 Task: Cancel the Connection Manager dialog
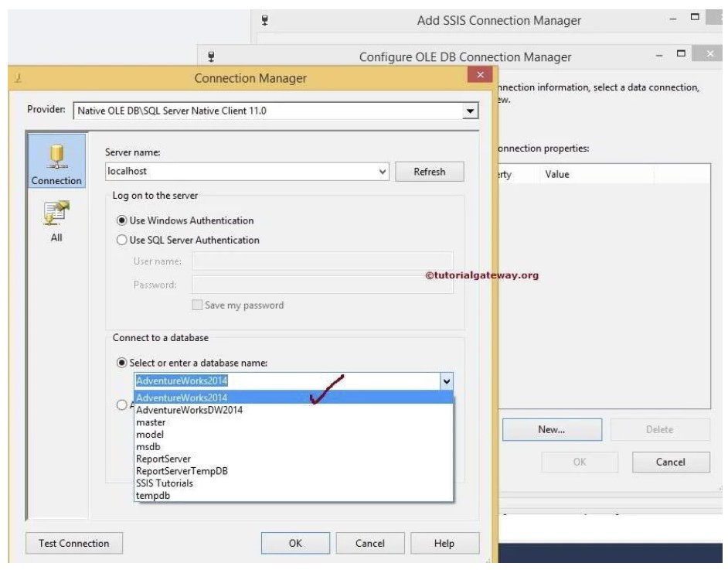(x=370, y=543)
